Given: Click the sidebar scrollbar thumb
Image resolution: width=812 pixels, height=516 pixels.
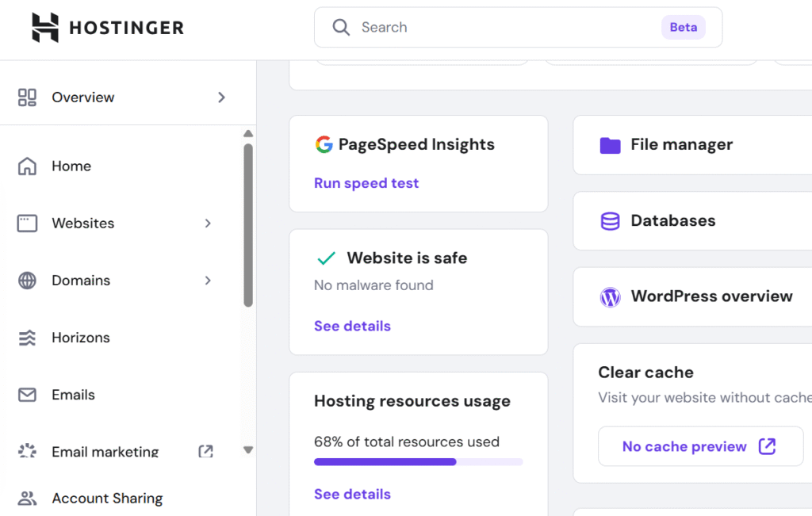Looking at the screenshot, I should (248, 225).
